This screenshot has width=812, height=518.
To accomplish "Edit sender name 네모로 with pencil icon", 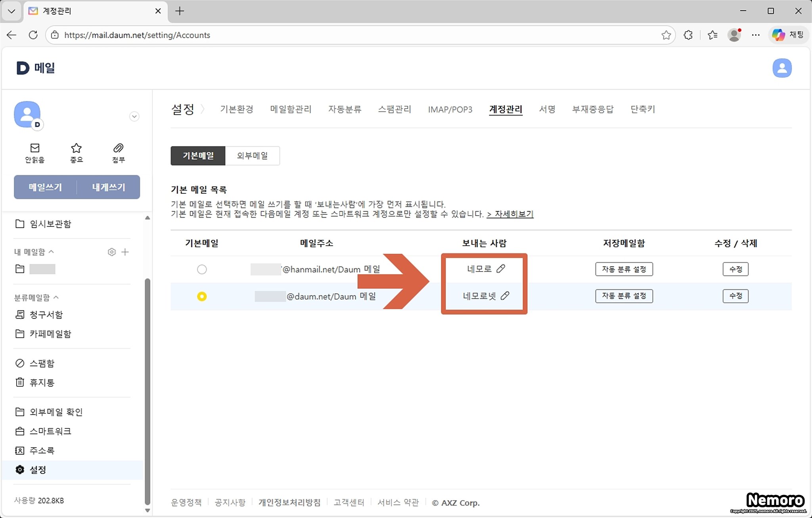I will coord(501,269).
